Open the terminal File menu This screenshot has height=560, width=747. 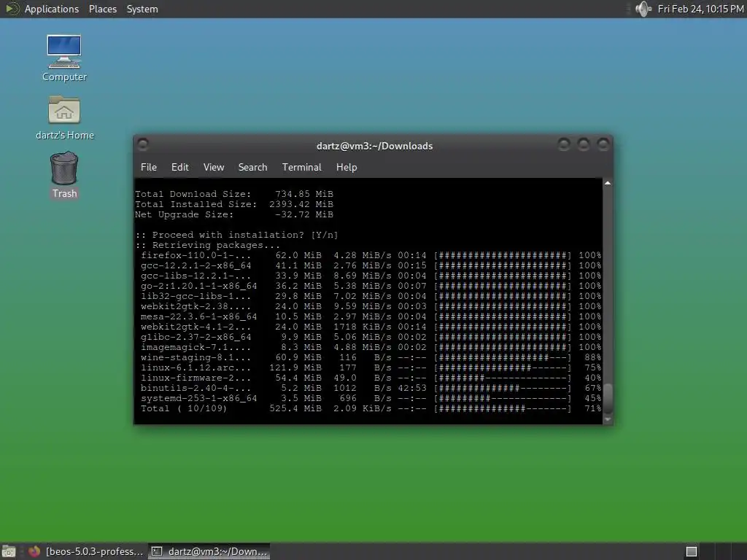[149, 167]
